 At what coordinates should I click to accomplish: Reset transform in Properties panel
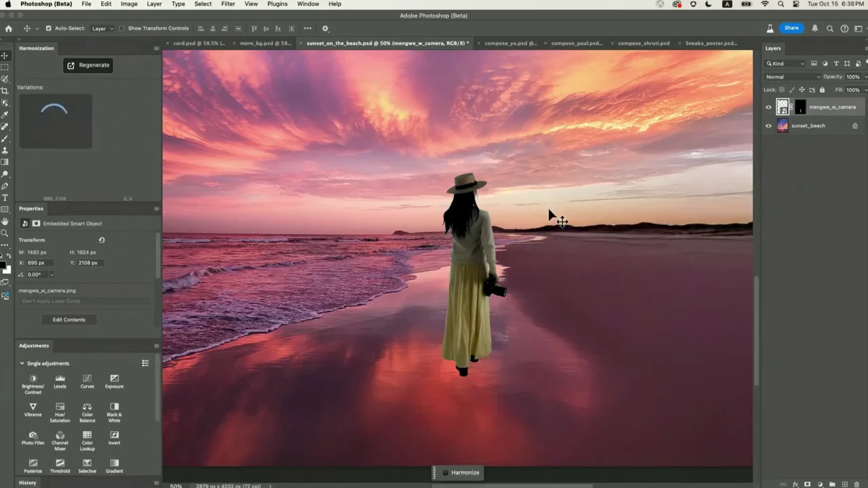pos(102,240)
